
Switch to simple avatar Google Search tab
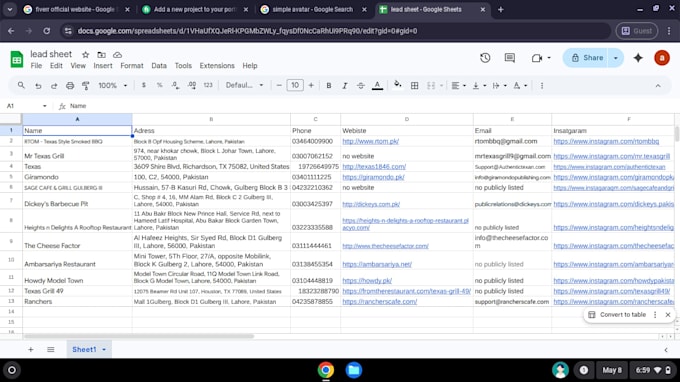coord(312,9)
